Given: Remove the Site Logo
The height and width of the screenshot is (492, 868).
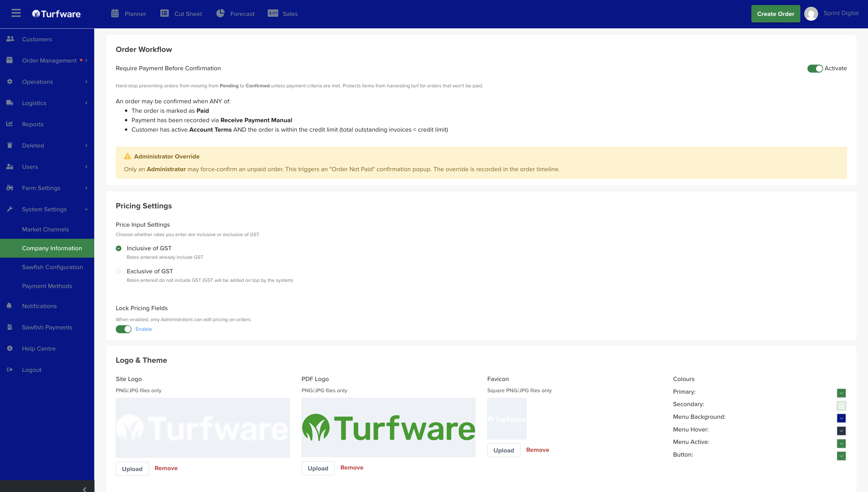Looking at the screenshot, I should pyautogui.click(x=166, y=468).
